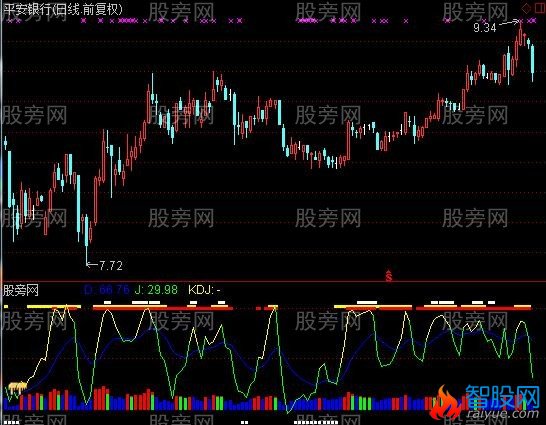Click the 7.72 low price label
Image resolution: width=546 pixels, height=425 pixels.
111,266
